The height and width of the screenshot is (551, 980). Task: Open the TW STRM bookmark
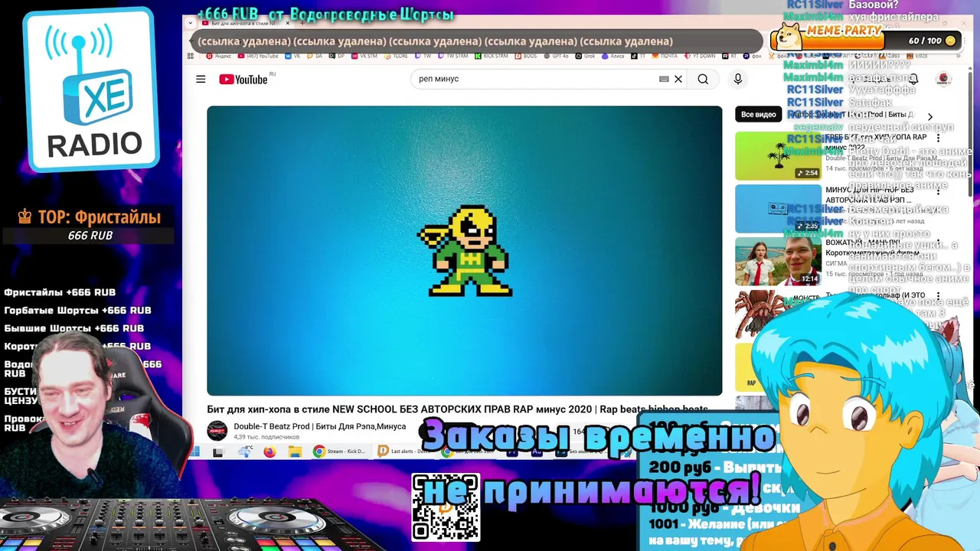click(x=453, y=56)
